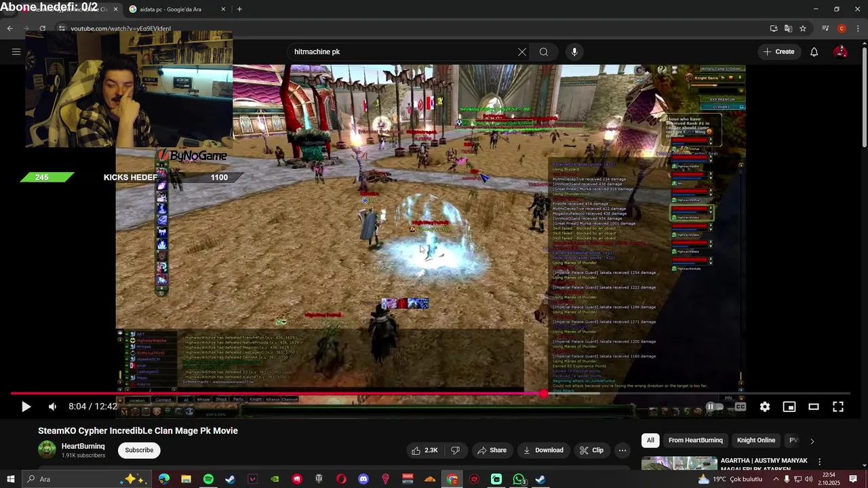Open the Chrome profile avatar
The width and height of the screenshot is (868, 488).
[842, 28]
